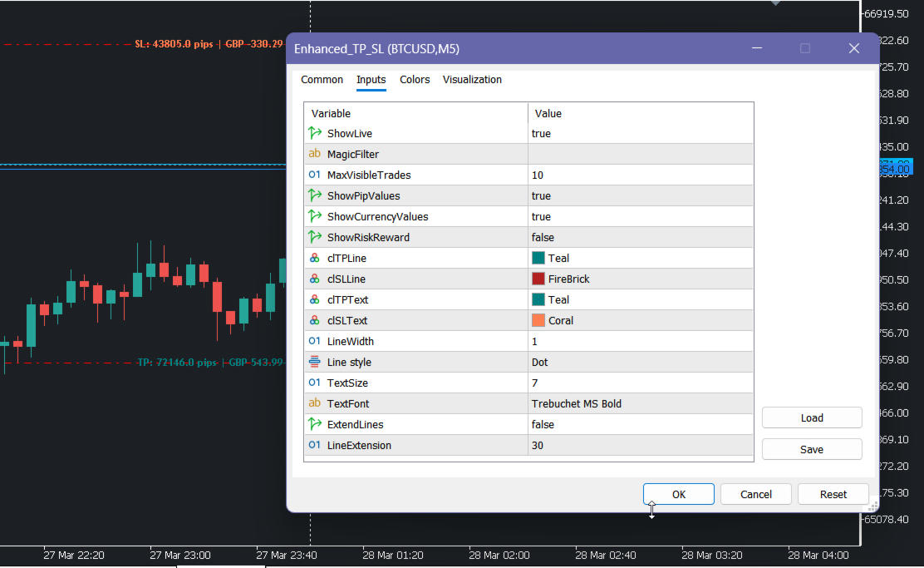Select the MaxVisibleTrades variable name
This screenshot has width=924, height=568.
tap(369, 175)
